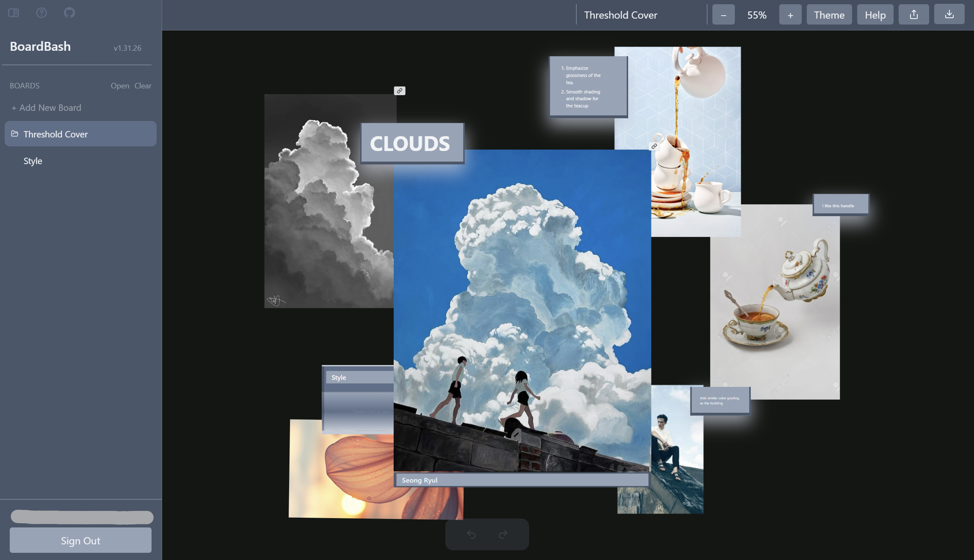
Task: Click the BoardBash app title
Action: (40, 47)
